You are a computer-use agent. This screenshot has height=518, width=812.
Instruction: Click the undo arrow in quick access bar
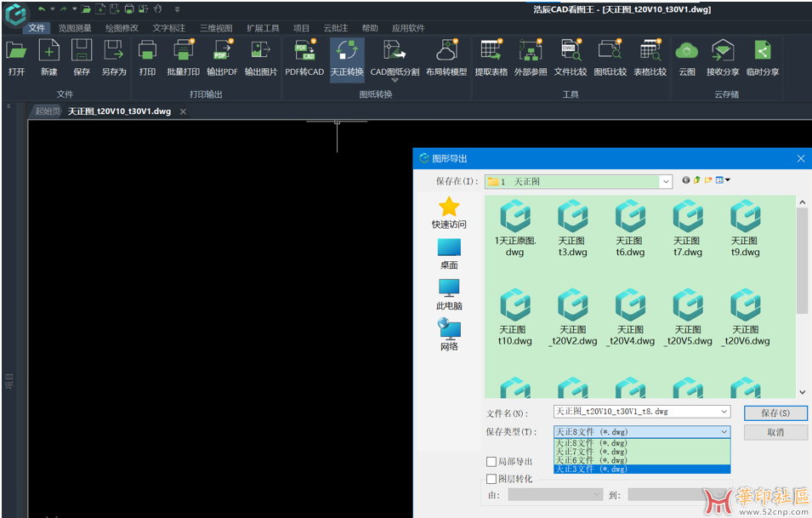click(42, 9)
